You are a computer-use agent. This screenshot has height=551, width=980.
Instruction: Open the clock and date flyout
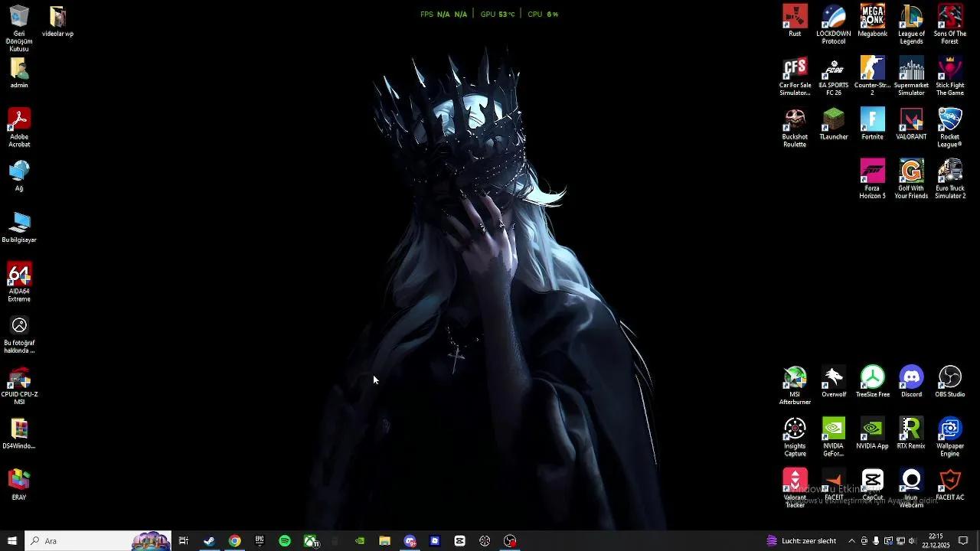click(936, 541)
